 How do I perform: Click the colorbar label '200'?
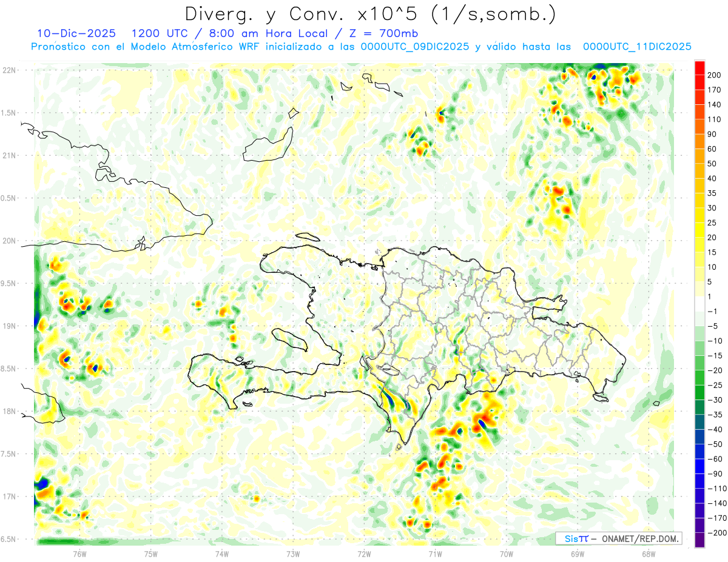[715, 75]
